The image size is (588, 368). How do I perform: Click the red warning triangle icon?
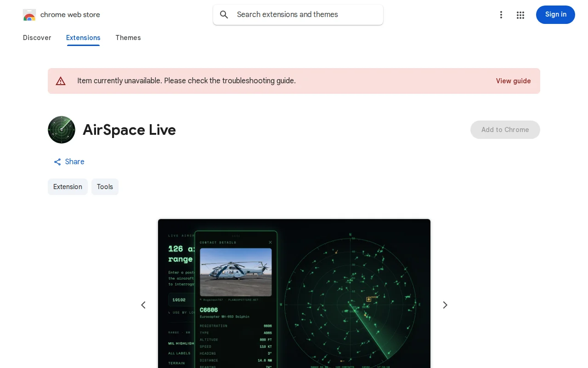61,81
